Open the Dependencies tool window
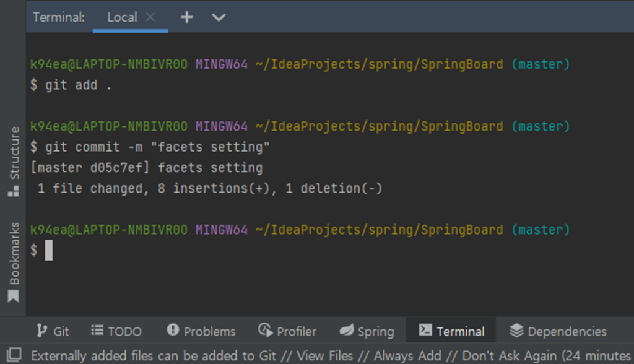634x364 pixels. click(558, 331)
